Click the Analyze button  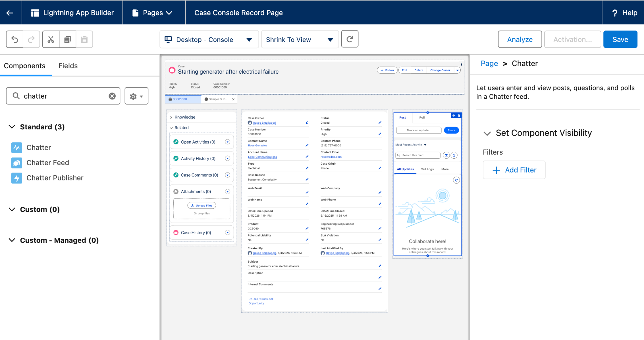[520, 39]
